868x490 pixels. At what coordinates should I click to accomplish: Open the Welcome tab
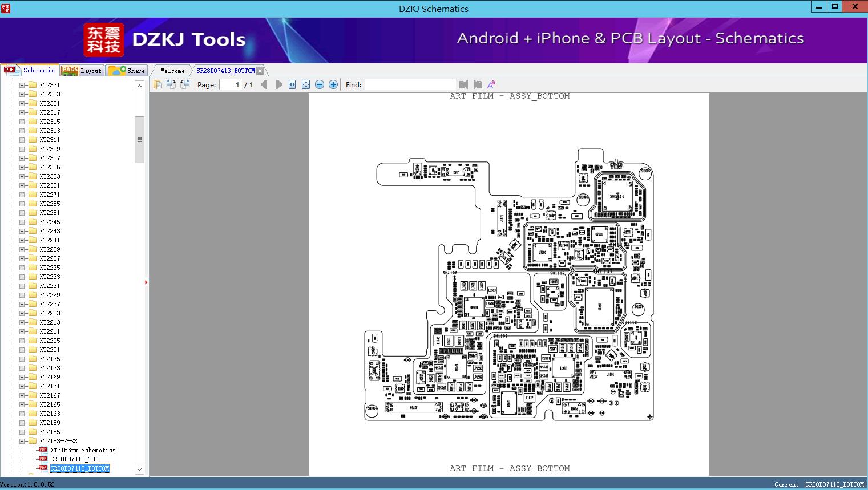pyautogui.click(x=172, y=71)
